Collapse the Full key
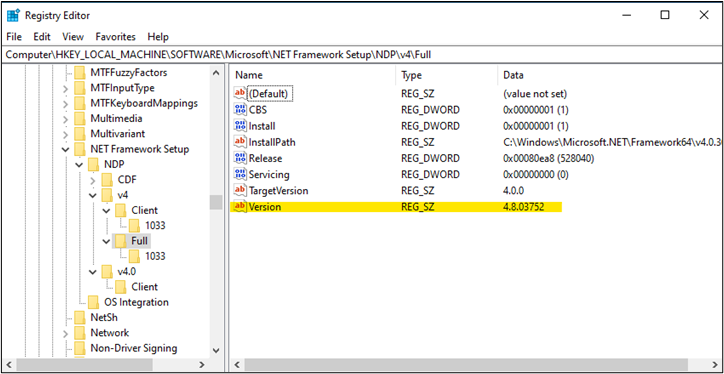The width and height of the screenshot is (724, 374). 106,241
